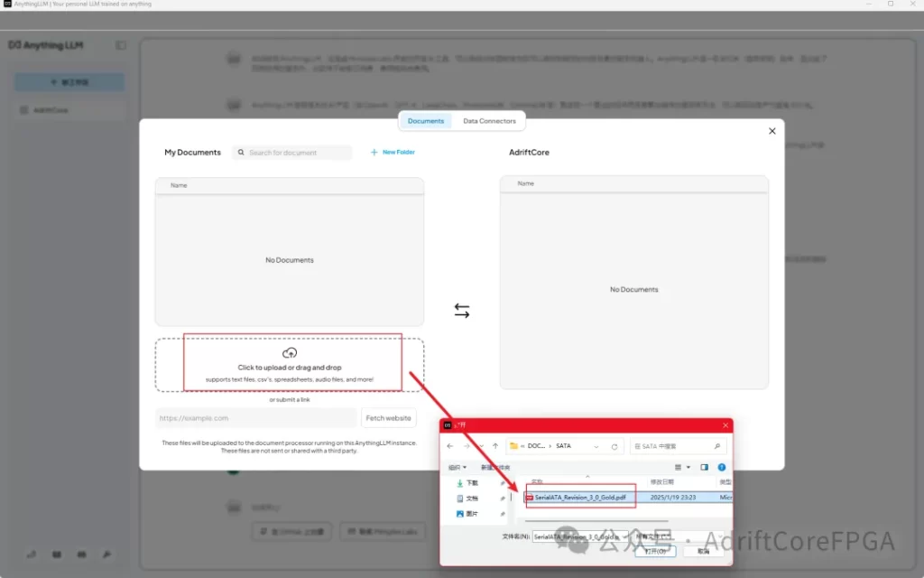924x578 pixels.
Task: Click the up-folder arrow in file dialog
Action: (495, 446)
